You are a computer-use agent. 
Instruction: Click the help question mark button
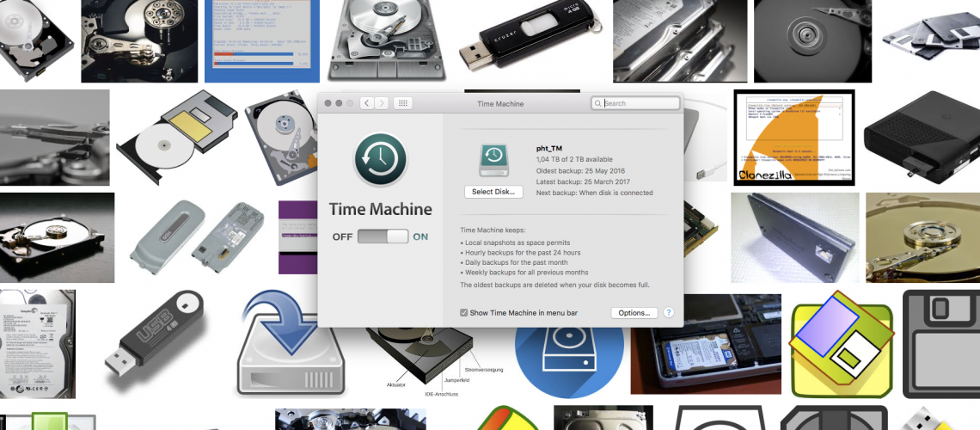[x=668, y=313]
